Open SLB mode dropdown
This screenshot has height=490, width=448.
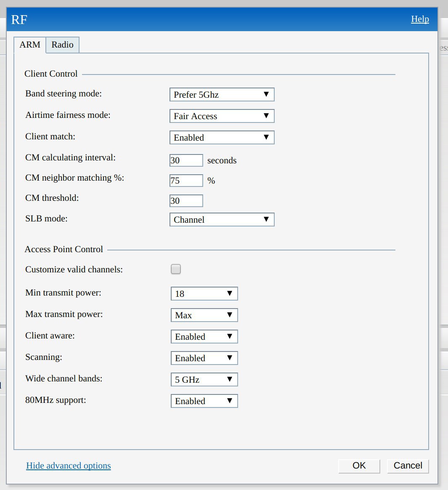(x=222, y=220)
